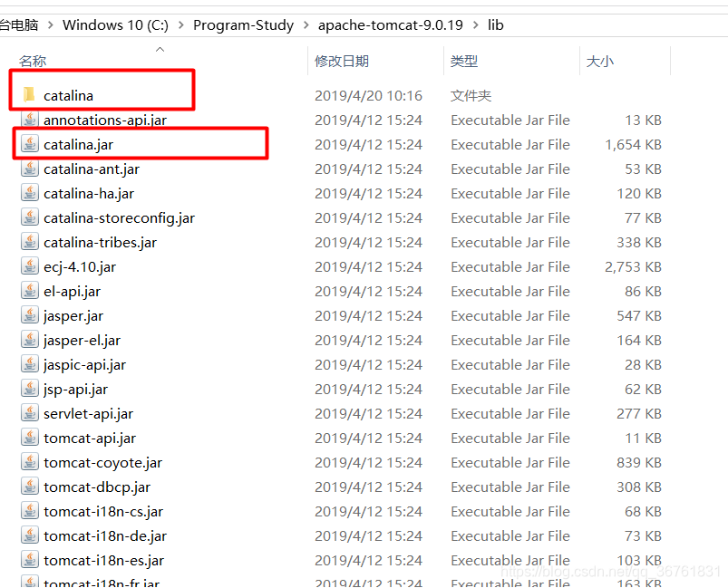728x588 pixels.
Task: Select the el-api.jar file icon
Action: tap(30, 291)
